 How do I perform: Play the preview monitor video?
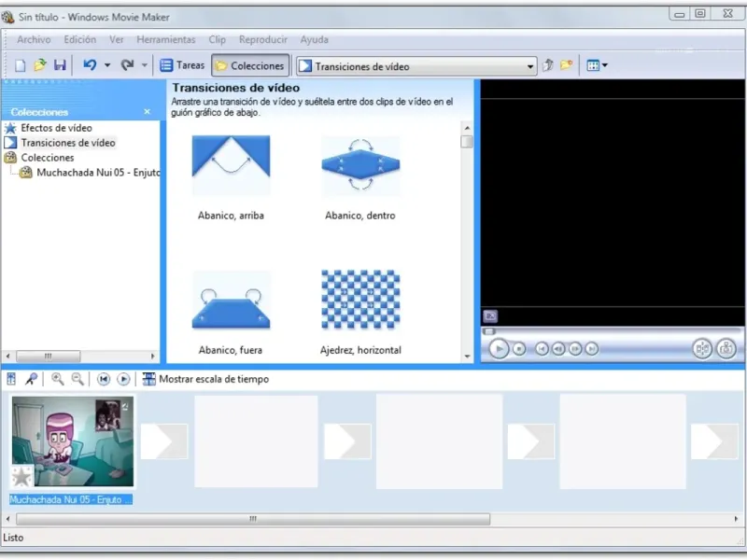pyautogui.click(x=499, y=349)
